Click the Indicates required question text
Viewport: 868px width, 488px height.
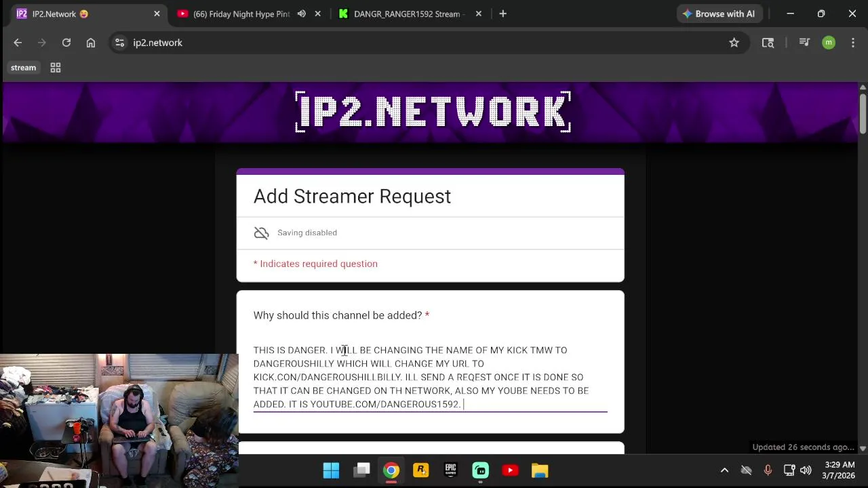pos(315,264)
